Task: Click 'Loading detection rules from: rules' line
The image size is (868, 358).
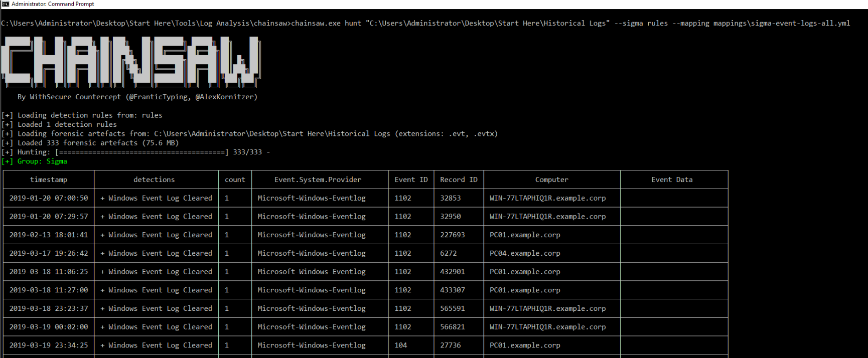Action: point(82,115)
